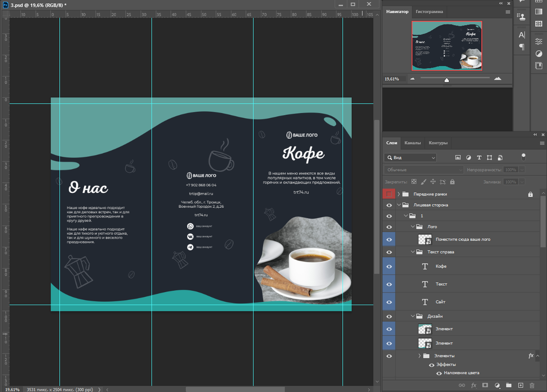Filter layers by adjustment layers icon
Screen dimensions: 547x392
(469, 158)
